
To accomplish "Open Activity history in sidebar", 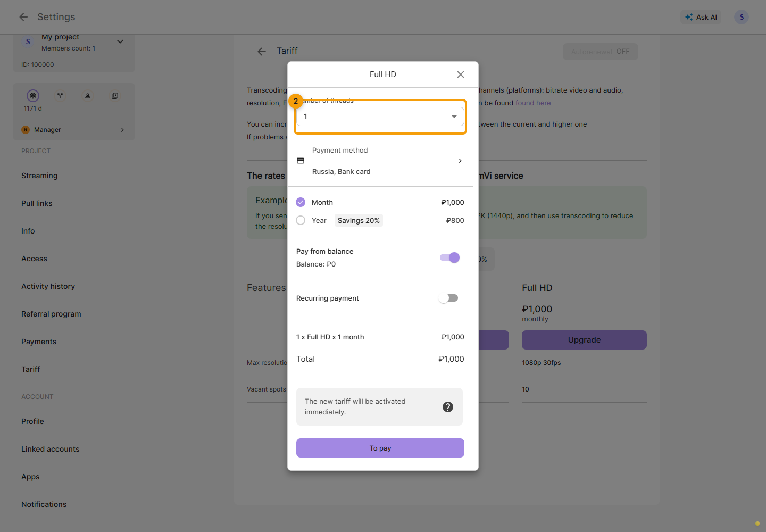I will pyautogui.click(x=48, y=286).
